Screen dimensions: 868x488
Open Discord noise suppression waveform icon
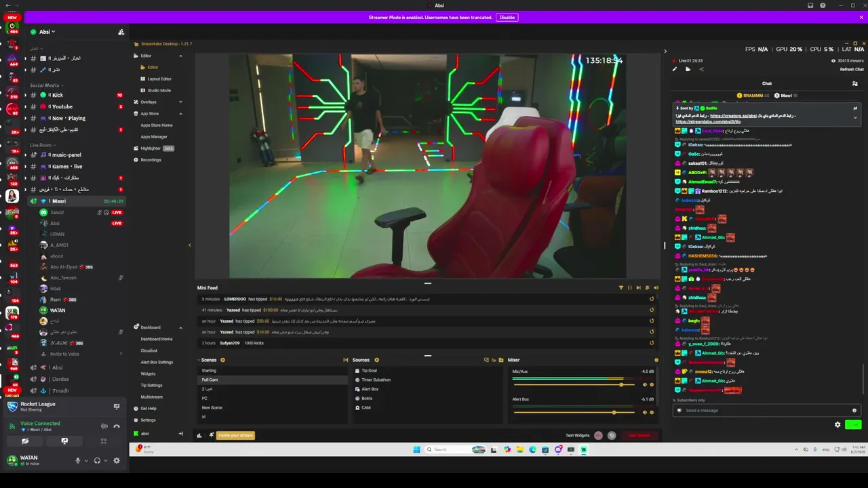pyautogui.click(x=104, y=426)
